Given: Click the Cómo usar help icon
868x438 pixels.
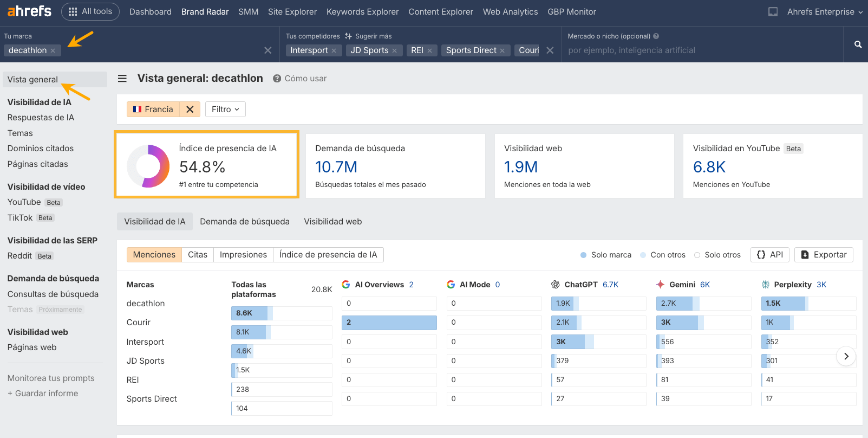Looking at the screenshot, I should click(x=277, y=79).
